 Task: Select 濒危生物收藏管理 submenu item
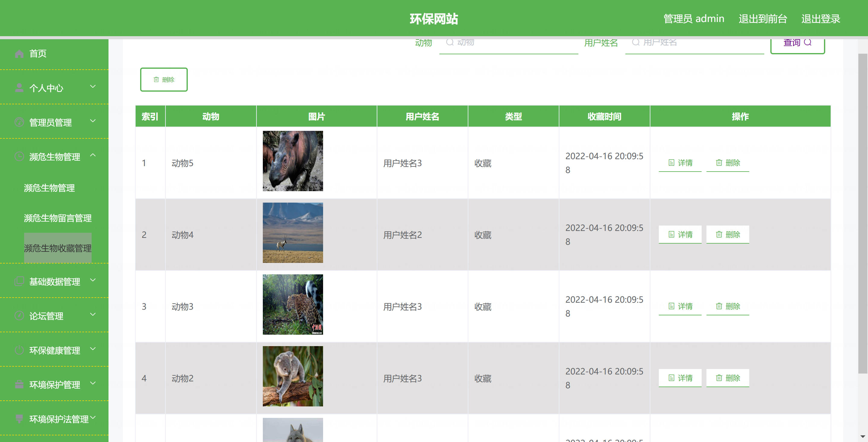tap(58, 248)
